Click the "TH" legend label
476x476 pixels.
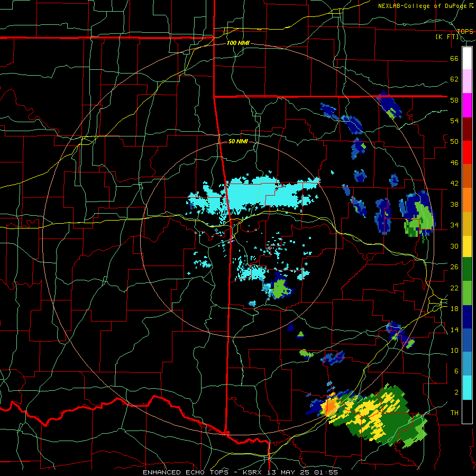tap(454, 413)
